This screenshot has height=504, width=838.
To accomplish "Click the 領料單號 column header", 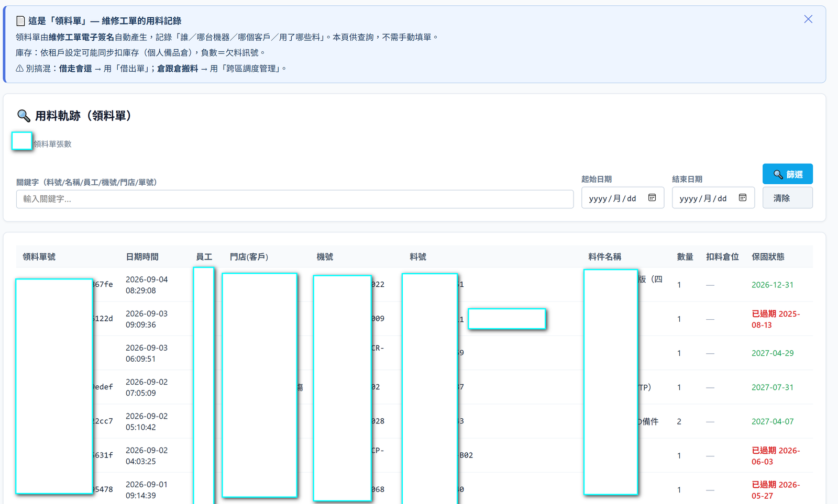I will tap(39, 257).
